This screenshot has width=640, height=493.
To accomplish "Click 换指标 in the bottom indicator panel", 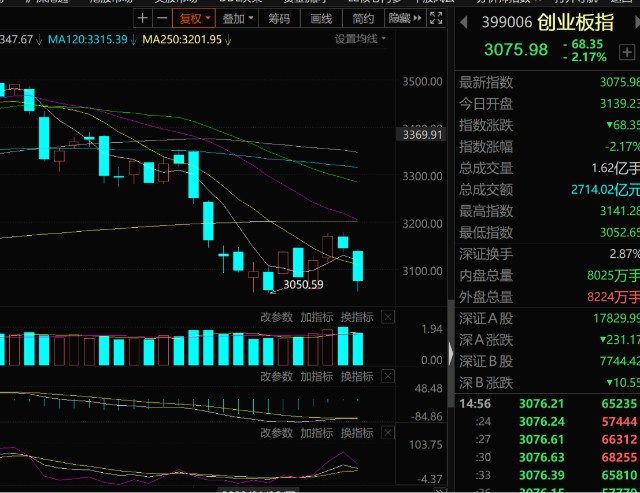I will 356,433.
